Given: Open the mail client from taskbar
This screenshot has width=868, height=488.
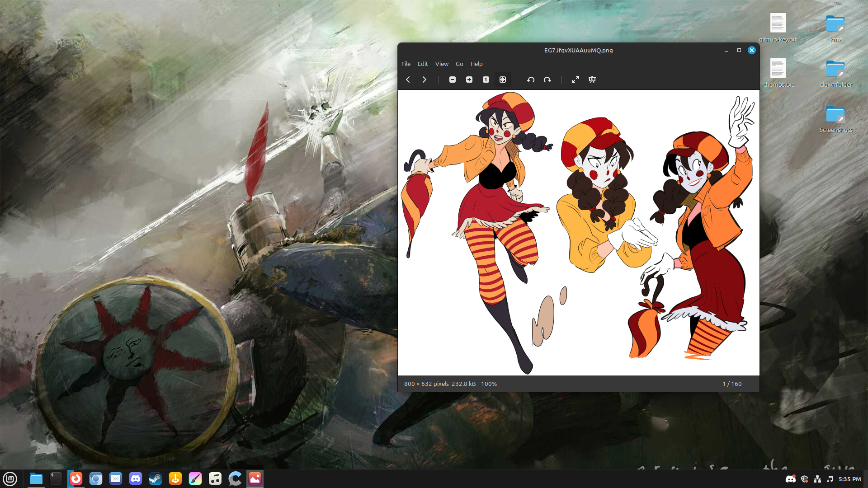Looking at the screenshot, I should point(116,479).
